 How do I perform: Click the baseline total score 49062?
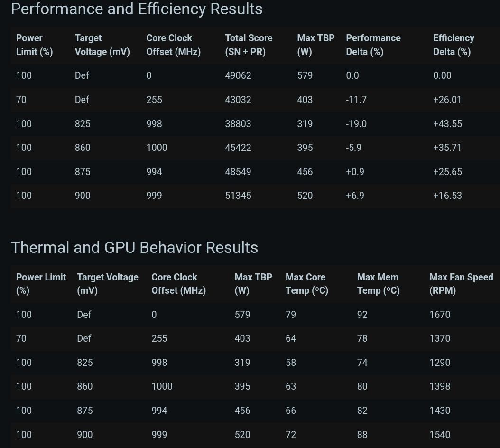238,75
